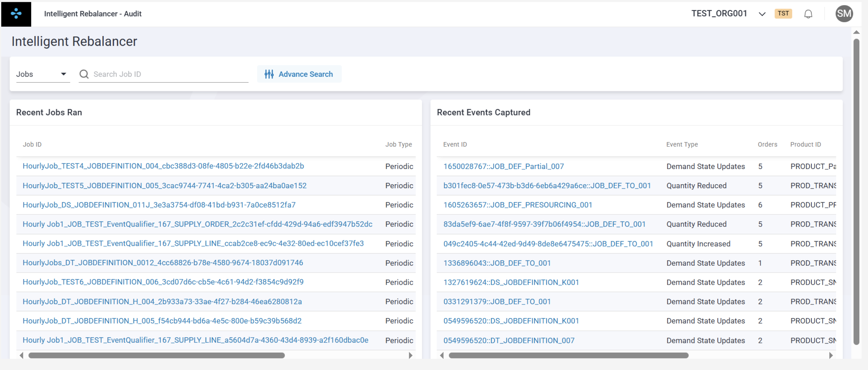The image size is (868, 370).
Task: Open job HourlyJob_DT_JOBDEFINITION_H_004
Action: coord(162,301)
